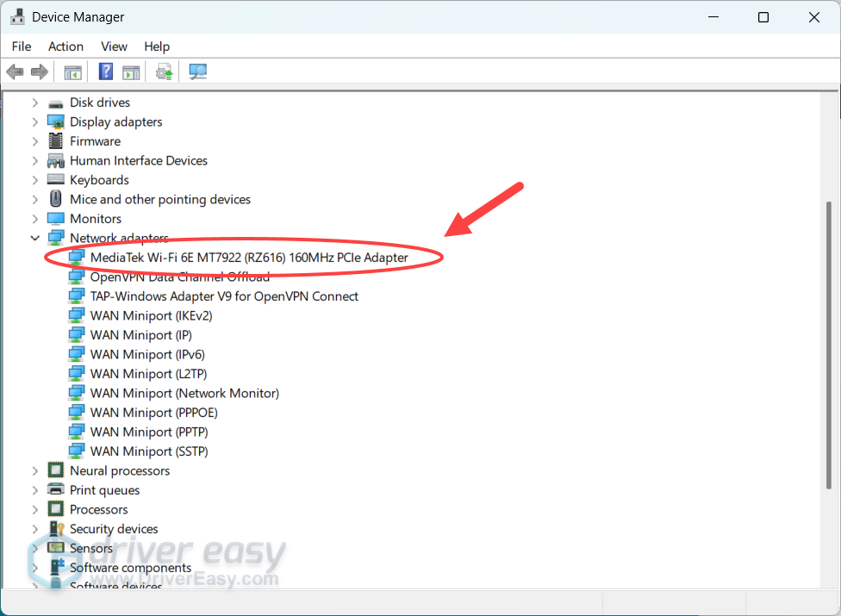Viewport: 841px width, 616px height.
Task: Select WAN Miniport (IP)
Action: [141, 334]
